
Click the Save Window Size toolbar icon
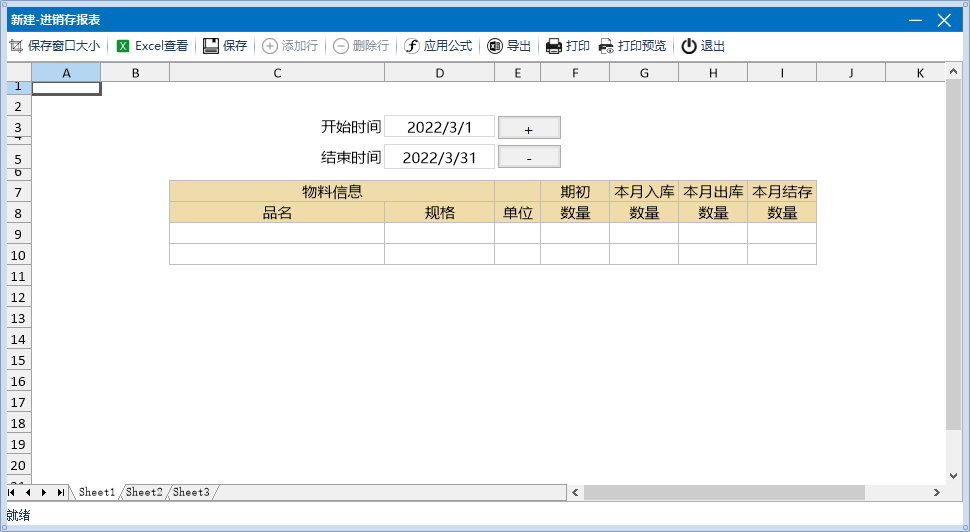pyautogui.click(x=16, y=46)
